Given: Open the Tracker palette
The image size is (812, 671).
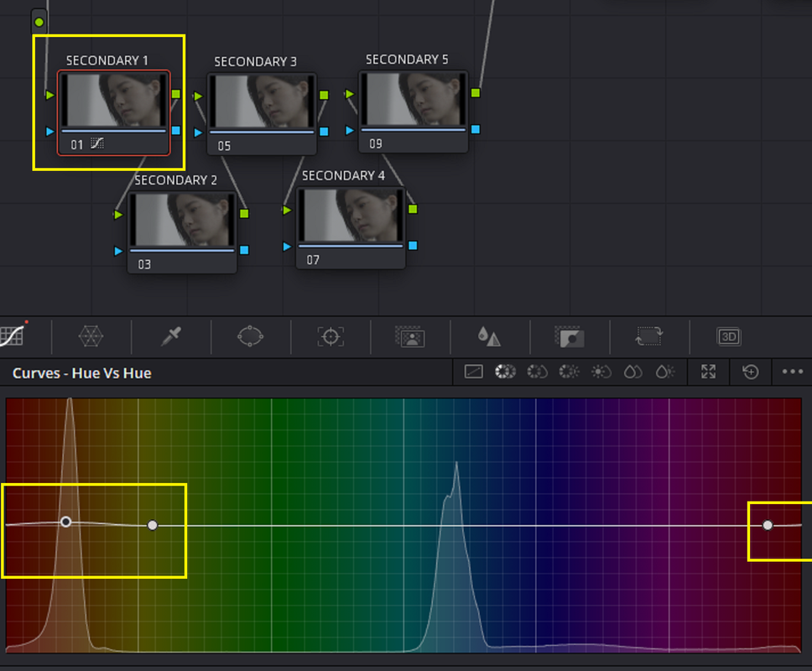Looking at the screenshot, I should pos(331,337).
